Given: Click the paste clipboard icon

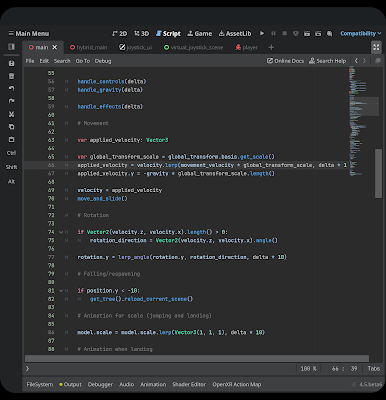Looking at the screenshot, I should pyautogui.click(x=11, y=139).
